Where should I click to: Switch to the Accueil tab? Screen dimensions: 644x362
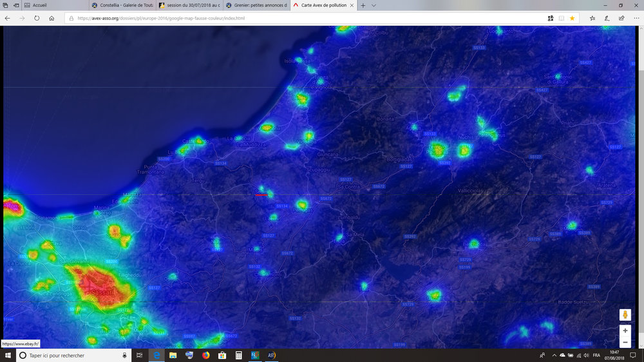point(55,5)
